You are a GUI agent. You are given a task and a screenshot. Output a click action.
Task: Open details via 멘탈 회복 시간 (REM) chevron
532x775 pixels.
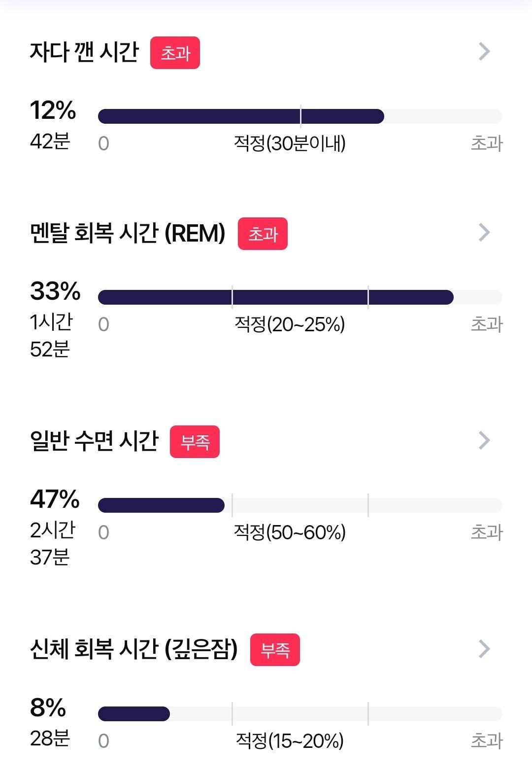[x=485, y=232]
